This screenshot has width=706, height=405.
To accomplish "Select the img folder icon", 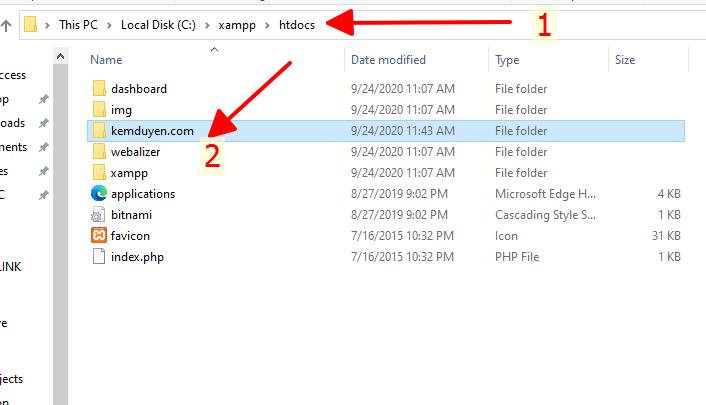I will (x=99, y=109).
